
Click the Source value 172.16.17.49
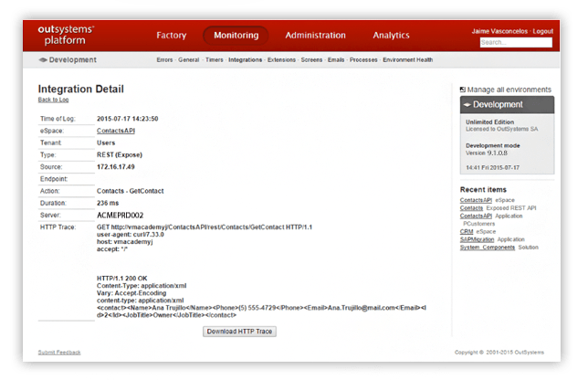click(115, 166)
